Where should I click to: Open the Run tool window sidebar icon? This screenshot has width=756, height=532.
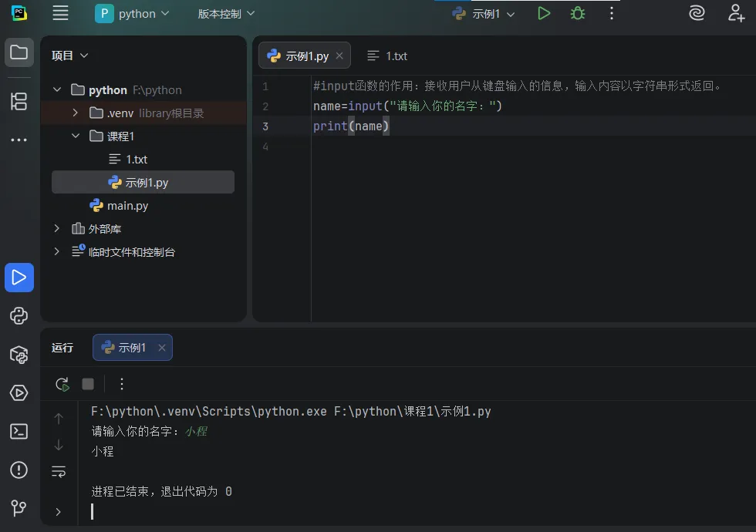click(x=19, y=278)
